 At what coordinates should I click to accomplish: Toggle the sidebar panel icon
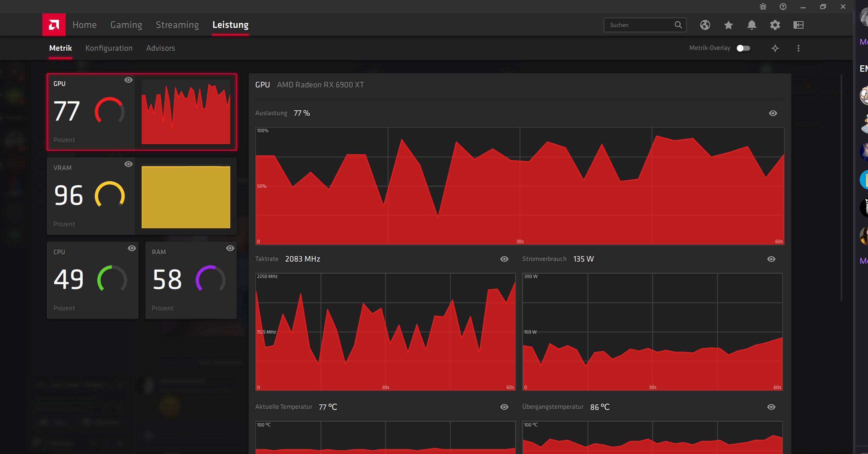coord(798,25)
